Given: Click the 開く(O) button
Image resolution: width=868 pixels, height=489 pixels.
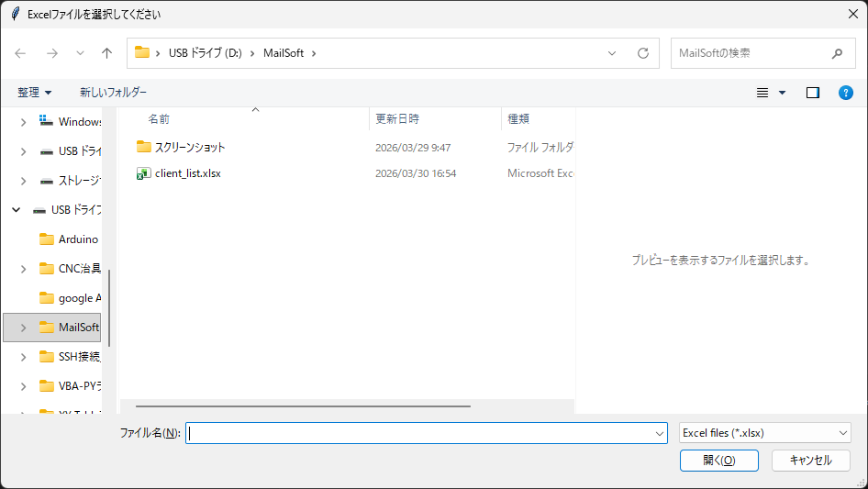Looking at the screenshot, I should 718,461.
